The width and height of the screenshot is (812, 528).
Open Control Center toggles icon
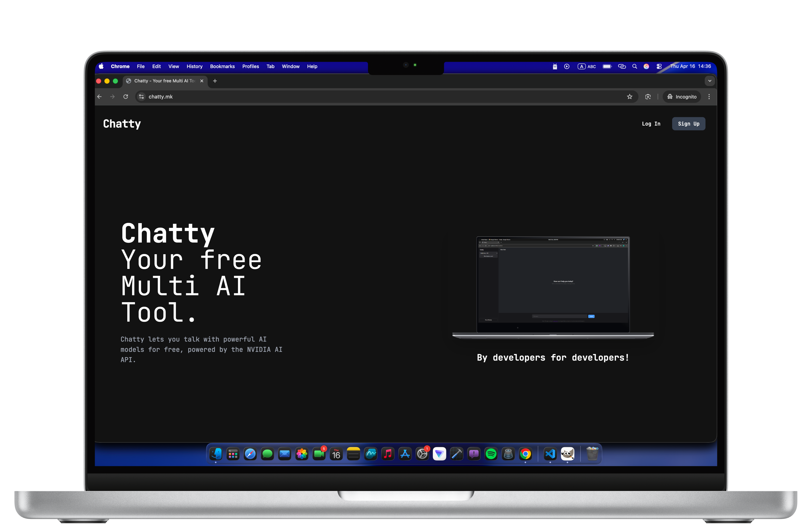(x=659, y=67)
